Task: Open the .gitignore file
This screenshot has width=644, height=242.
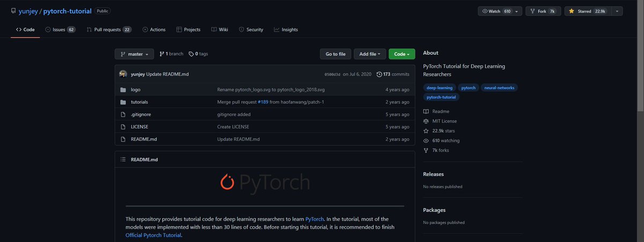Action: [140, 114]
